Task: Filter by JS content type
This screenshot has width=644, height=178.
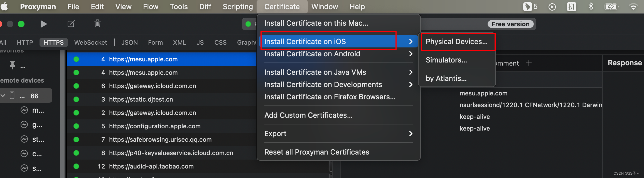Action: point(200,42)
